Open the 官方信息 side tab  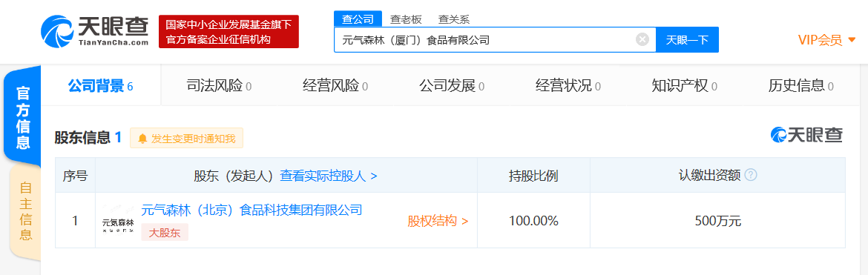coord(23,117)
